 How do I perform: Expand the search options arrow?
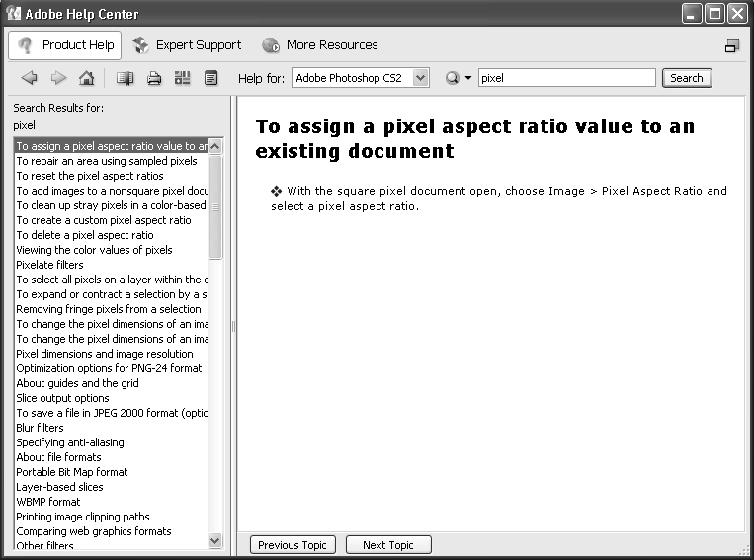467,78
